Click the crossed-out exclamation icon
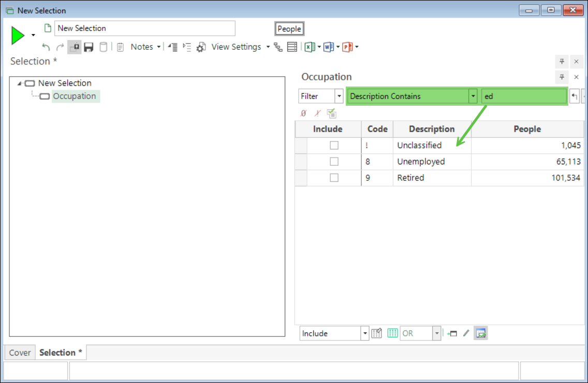This screenshot has width=588, height=383. pyautogui.click(x=318, y=113)
